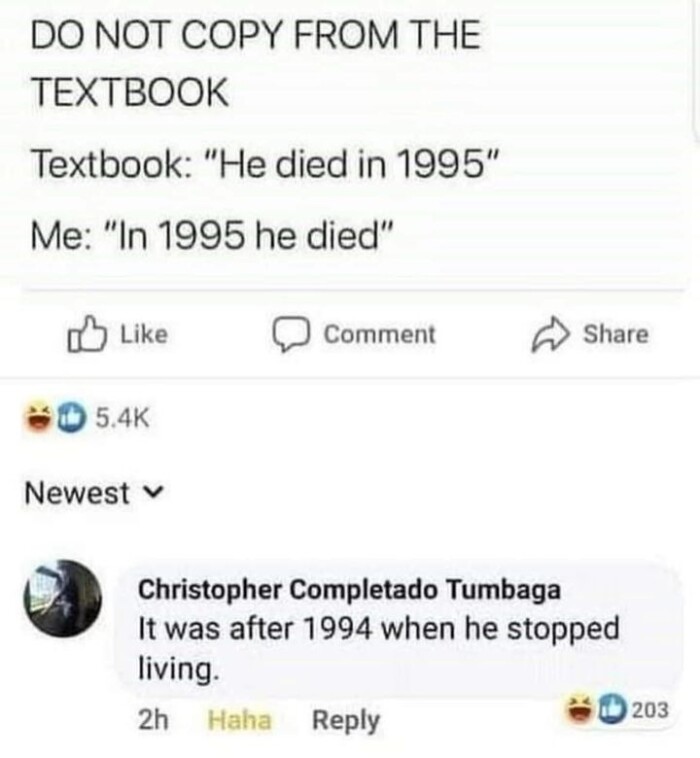Toggle the Haha reaction on the comment
The image size is (700, 758).
pyautogui.click(x=239, y=720)
